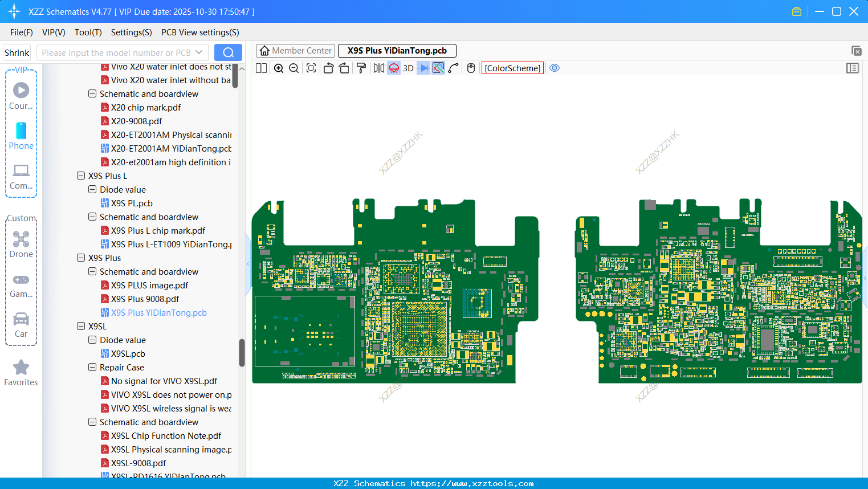Open the model number dropdown arrow
This screenshot has width=868, height=489.
[x=199, y=52]
